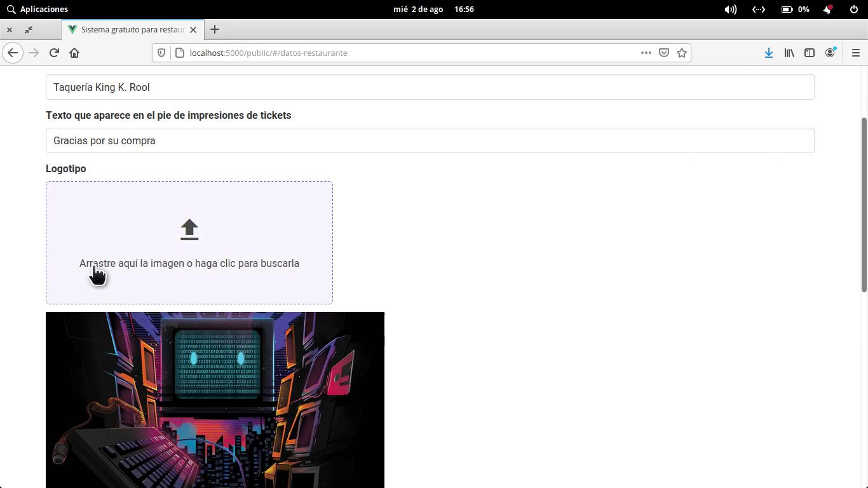The width and height of the screenshot is (868, 488).
Task: Bookmark this page with the star icon
Action: click(682, 53)
